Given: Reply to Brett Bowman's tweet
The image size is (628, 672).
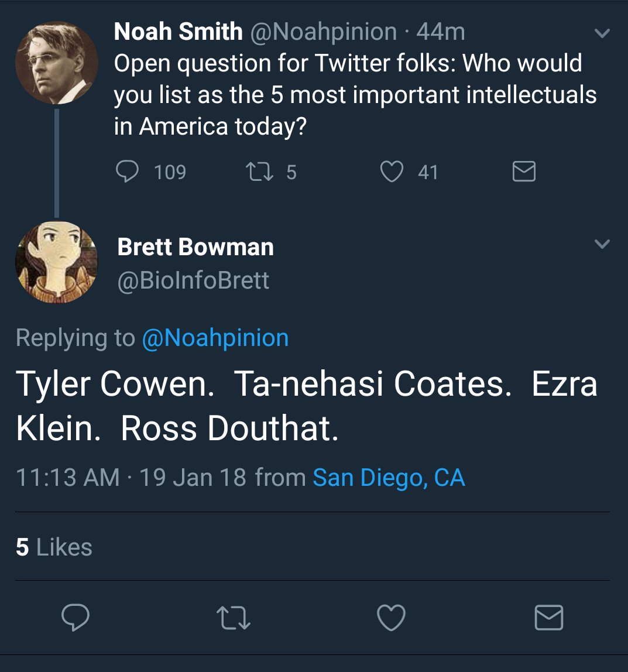Looking at the screenshot, I should coord(76,618).
